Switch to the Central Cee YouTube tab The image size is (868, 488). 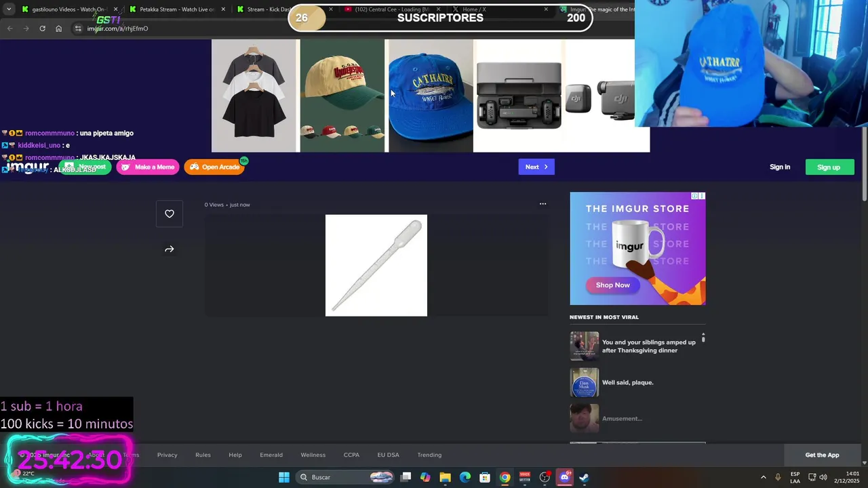click(x=392, y=9)
